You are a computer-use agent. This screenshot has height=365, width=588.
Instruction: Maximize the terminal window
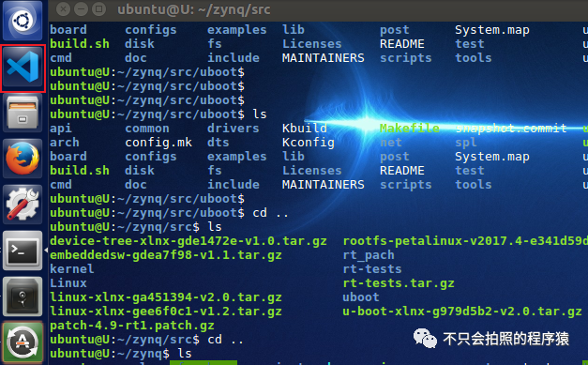(99, 9)
